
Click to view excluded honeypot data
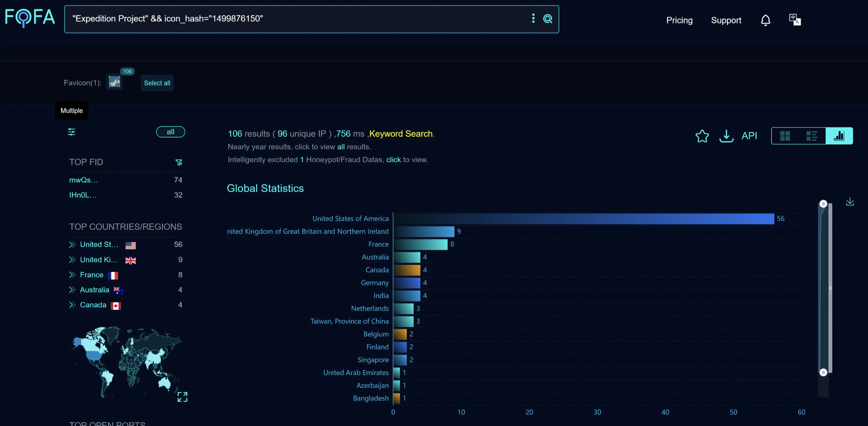click(393, 160)
